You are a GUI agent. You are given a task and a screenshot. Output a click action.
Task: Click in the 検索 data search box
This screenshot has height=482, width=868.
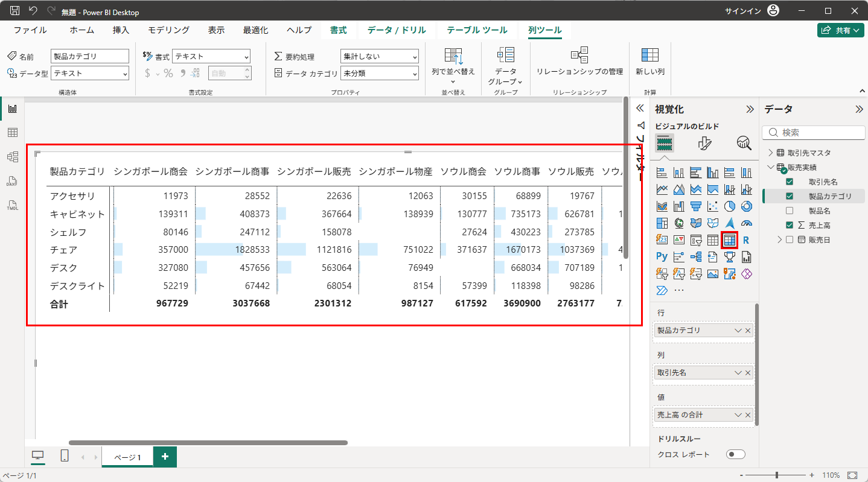coord(814,133)
